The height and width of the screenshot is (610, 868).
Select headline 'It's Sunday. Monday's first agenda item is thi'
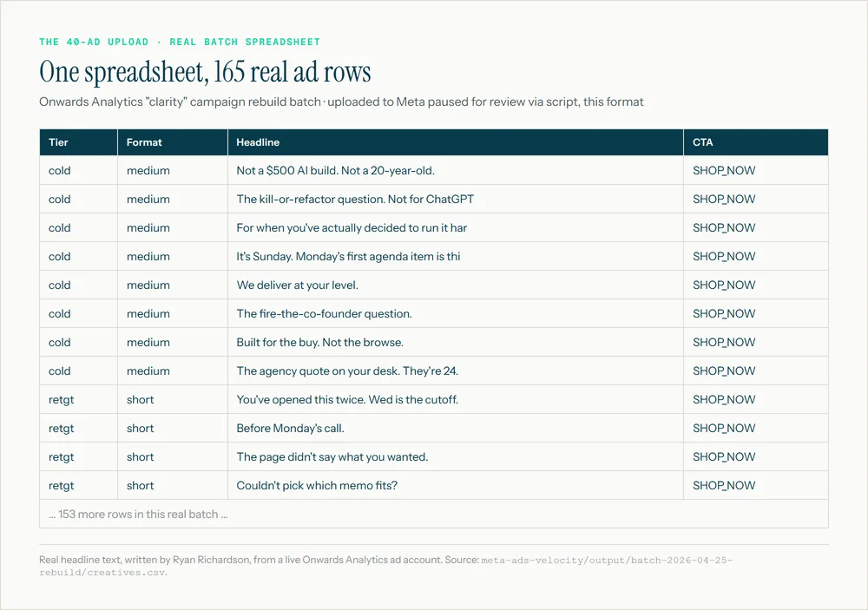[348, 256]
